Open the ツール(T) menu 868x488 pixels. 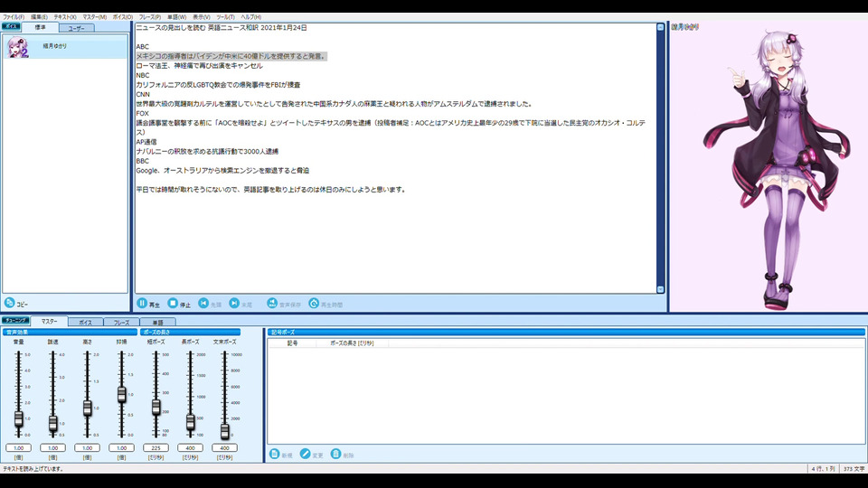point(225,17)
